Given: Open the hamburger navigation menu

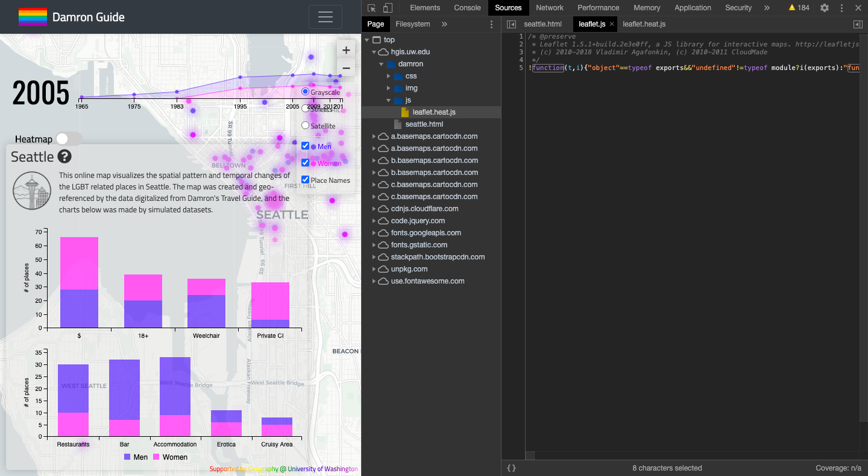Looking at the screenshot, I should 325,17.
